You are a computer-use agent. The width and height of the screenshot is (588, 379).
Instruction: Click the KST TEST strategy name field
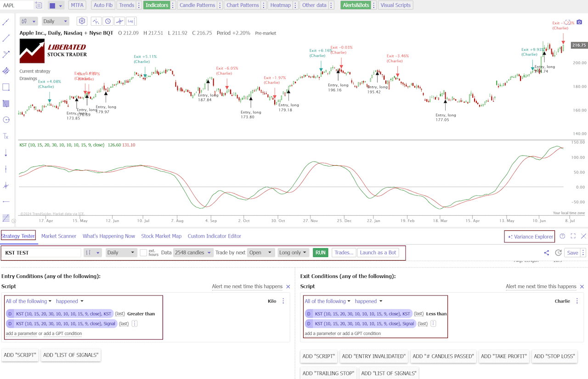(x=41, y=252)
